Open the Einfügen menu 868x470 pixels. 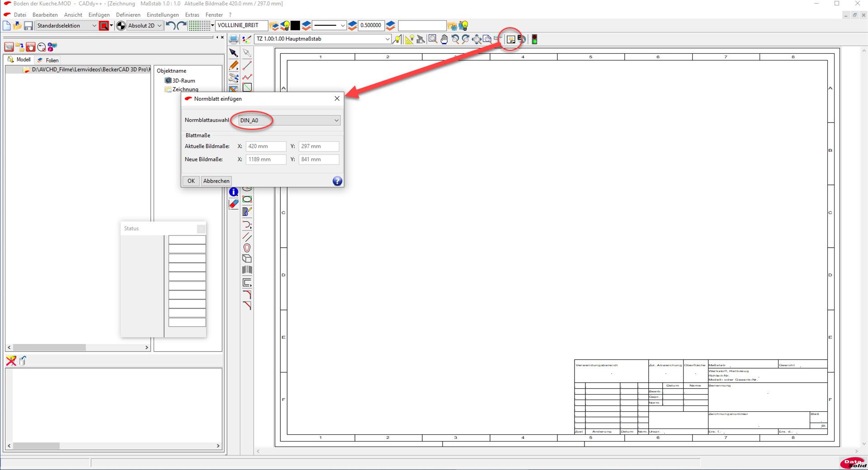99,15
